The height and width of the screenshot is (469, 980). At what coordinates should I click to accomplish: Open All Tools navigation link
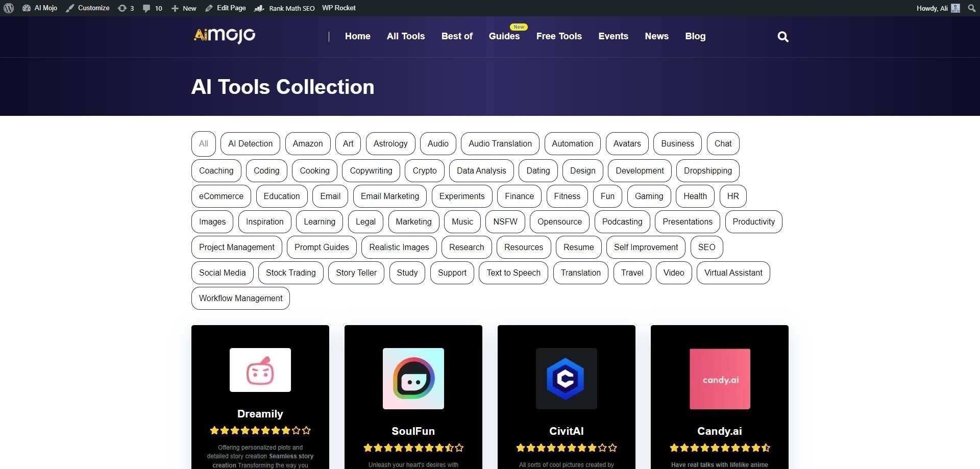(x=406, y=36)
